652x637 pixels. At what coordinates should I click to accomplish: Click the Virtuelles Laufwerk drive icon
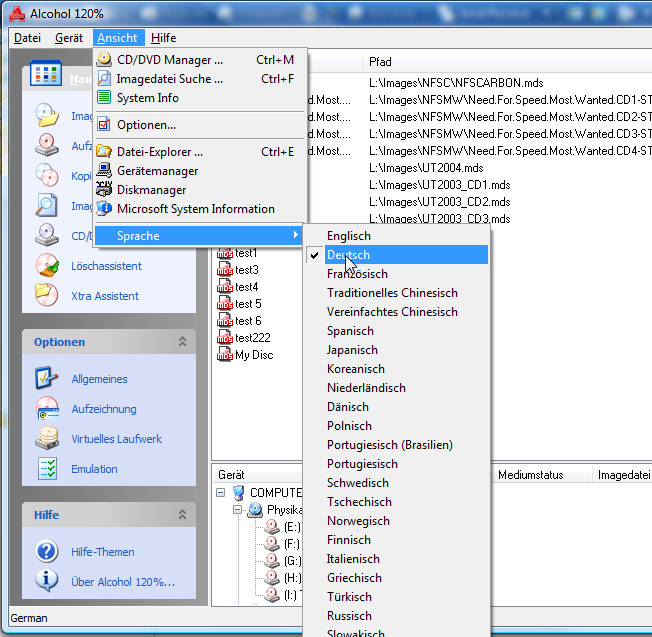coord(47,438)
